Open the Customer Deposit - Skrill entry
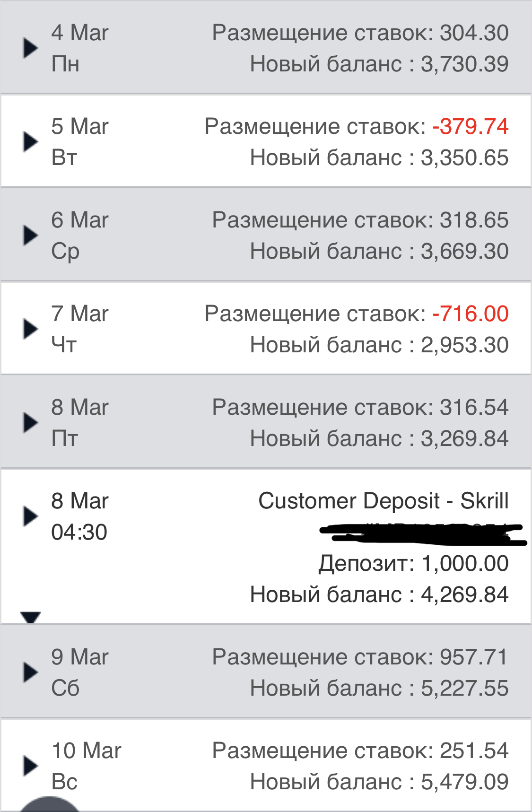This screenshot has height=812, width=532. pos(383,501)
